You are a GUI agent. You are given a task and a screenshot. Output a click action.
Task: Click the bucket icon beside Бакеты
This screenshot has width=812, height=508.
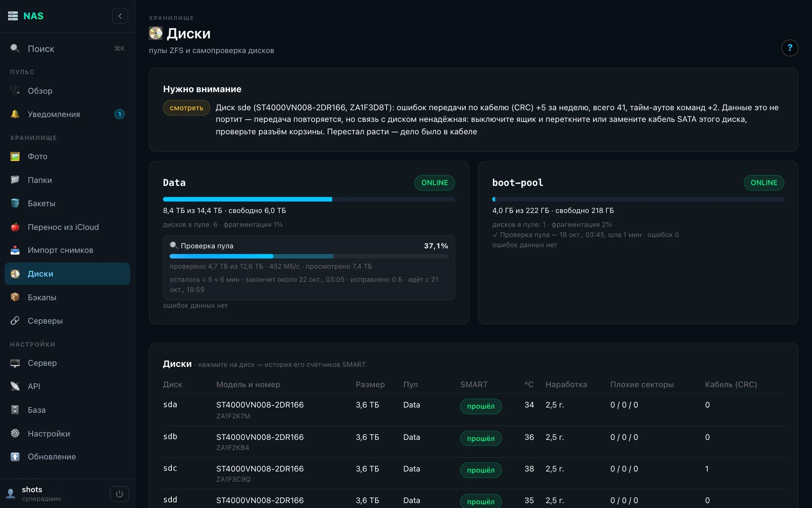coord(15,203)
